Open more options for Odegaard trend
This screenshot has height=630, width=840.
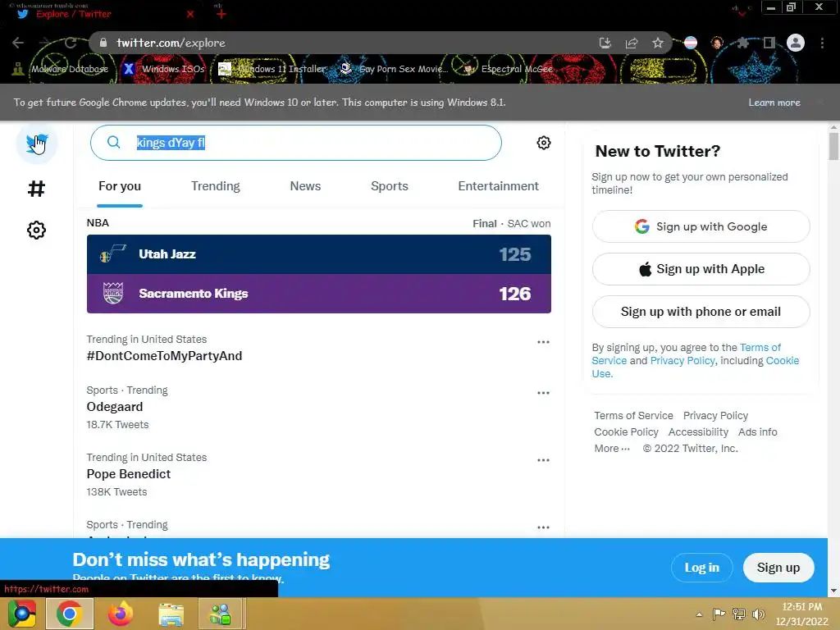(x=543, y=393)
